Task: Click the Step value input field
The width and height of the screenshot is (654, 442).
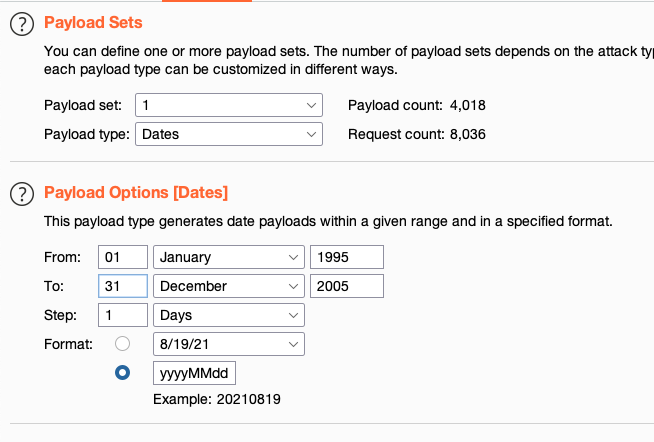Action: pos(123,315)
